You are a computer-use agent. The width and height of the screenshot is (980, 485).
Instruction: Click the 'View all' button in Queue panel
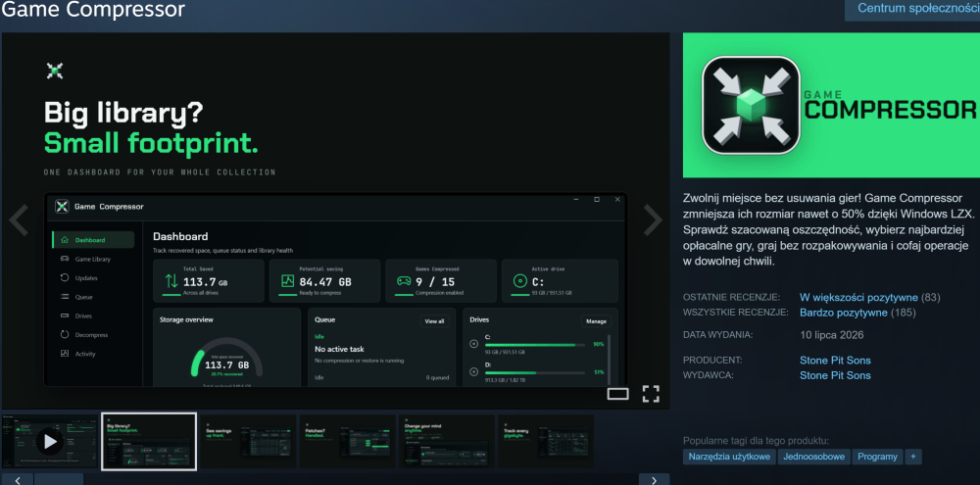(434, 321)
